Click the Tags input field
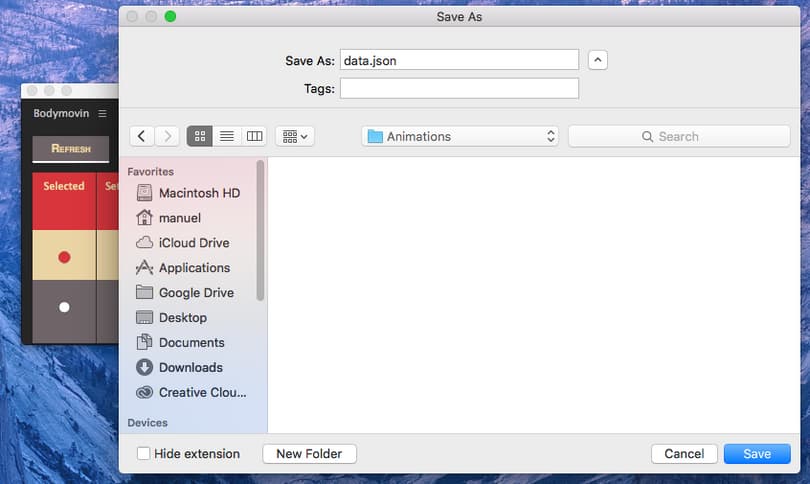Image resolution: width=810 pixels, height=484 pixels. point(459,88)
